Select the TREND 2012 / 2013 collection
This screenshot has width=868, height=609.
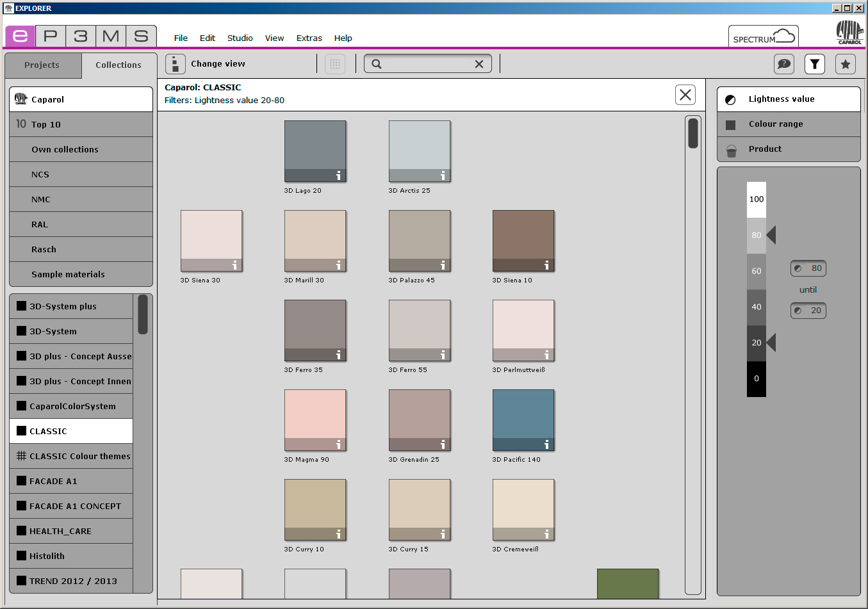coord(71,581)
